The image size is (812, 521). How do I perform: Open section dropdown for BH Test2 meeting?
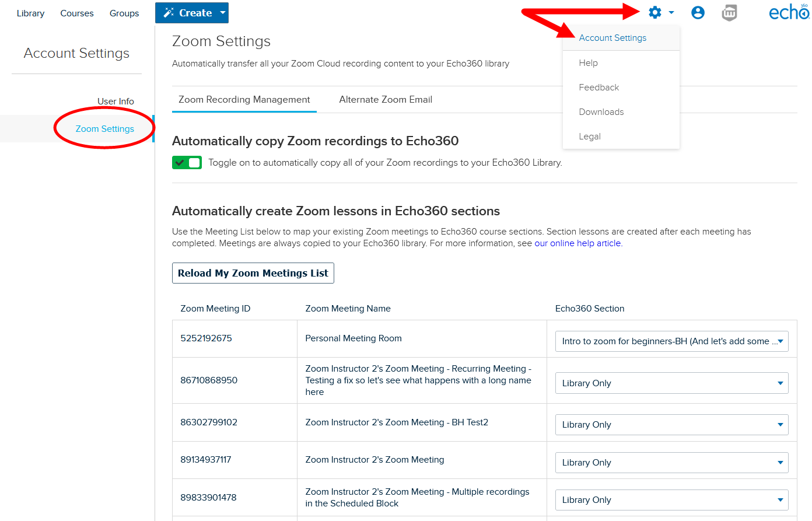671,425
